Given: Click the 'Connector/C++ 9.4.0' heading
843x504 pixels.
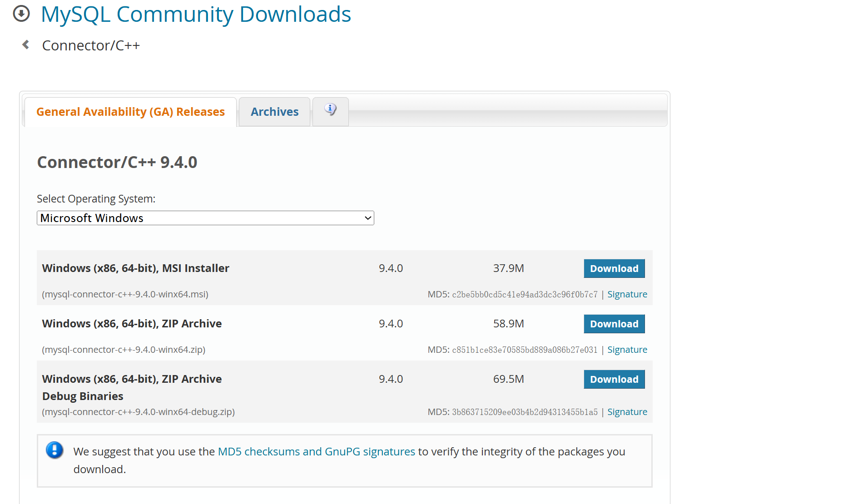Looking at the screenshot, I should tap(117, 162).
